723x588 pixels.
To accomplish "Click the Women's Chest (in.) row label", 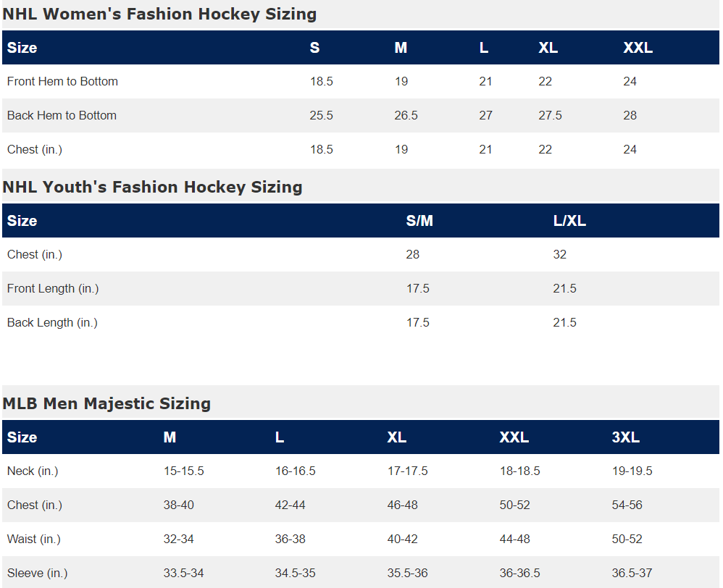I will pyautogui.click(x=35, y=149).
